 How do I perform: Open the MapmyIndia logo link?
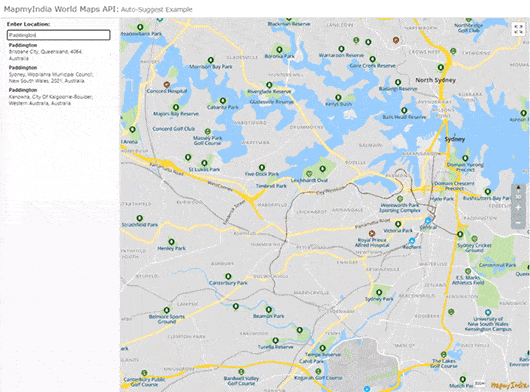coord(509,385)
